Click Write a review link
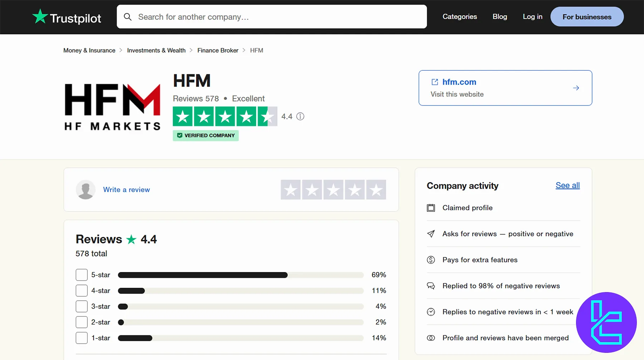This screenshot has height=360, width=644. coord(127,190)
